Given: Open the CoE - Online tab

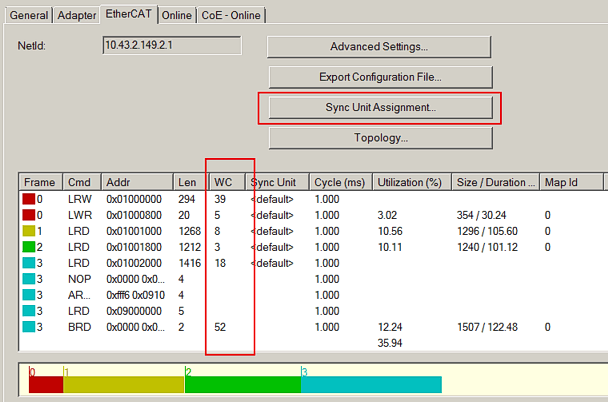Looking at the screenshot, I should coord(231,15).
